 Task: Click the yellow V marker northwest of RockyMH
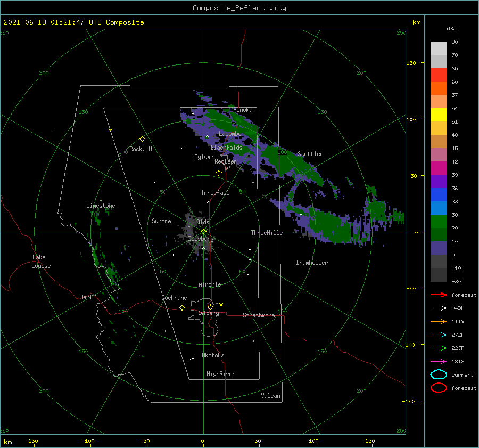coord(111,131)
